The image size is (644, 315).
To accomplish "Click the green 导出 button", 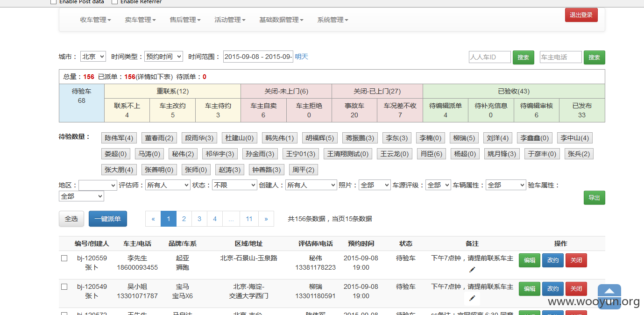I will point(594,198).
